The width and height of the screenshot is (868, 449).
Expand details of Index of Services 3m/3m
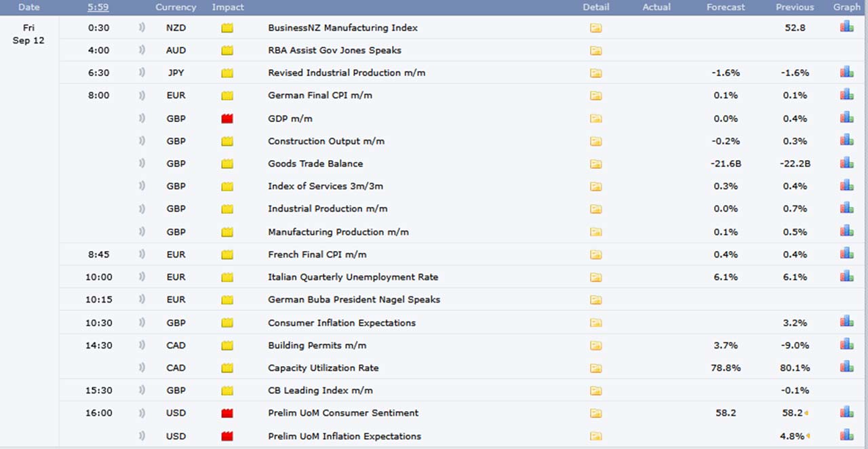pyautogui.click(x=595, y=187)
